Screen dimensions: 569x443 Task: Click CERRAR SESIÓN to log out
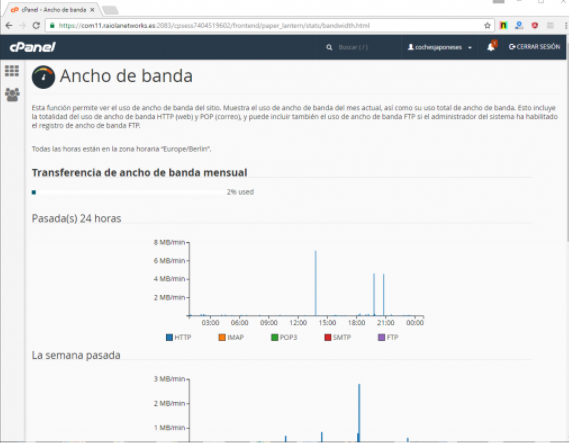tap(534, 47)
